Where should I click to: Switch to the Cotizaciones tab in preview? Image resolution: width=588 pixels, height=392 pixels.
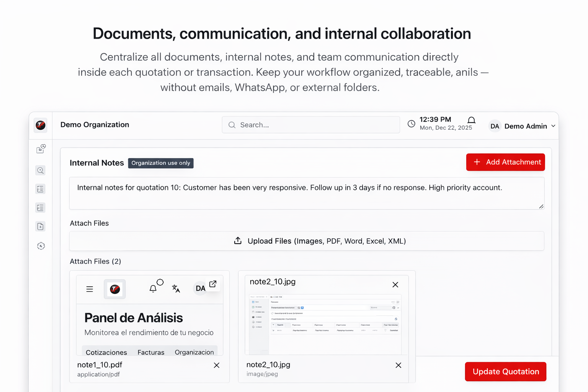pyautogui.click(x=106, y=352)
